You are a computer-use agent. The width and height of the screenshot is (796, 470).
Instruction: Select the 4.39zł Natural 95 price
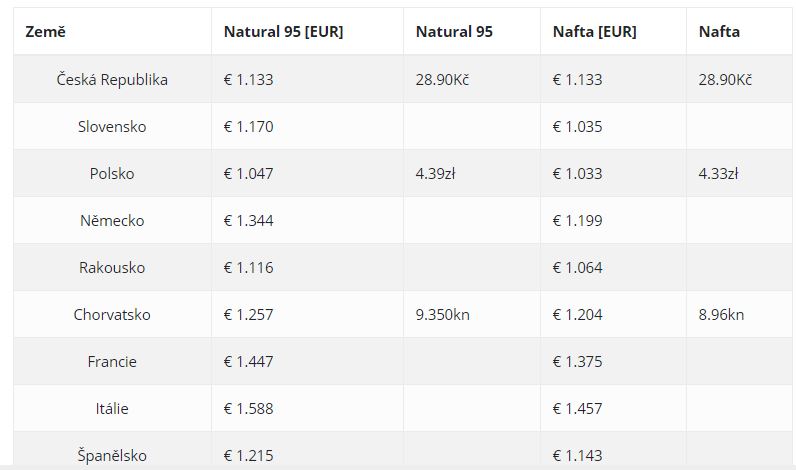point(436,174)
